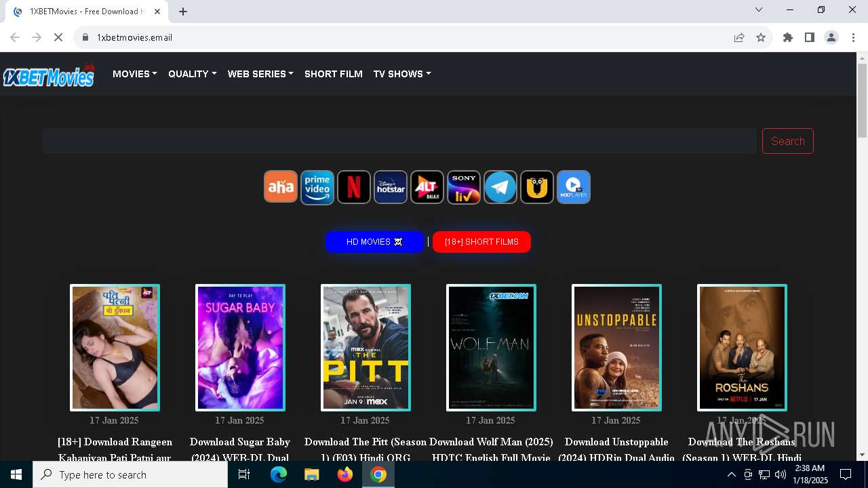Screen dimensions: 868x488
Task: Bookmark this tab with the star icon
Action: (761, 37)
